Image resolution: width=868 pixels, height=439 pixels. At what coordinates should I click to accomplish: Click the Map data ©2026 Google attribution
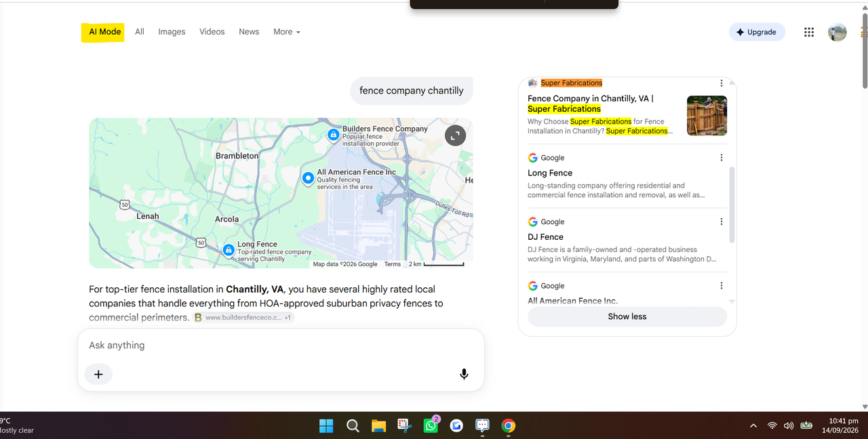[x=345, y=264]
